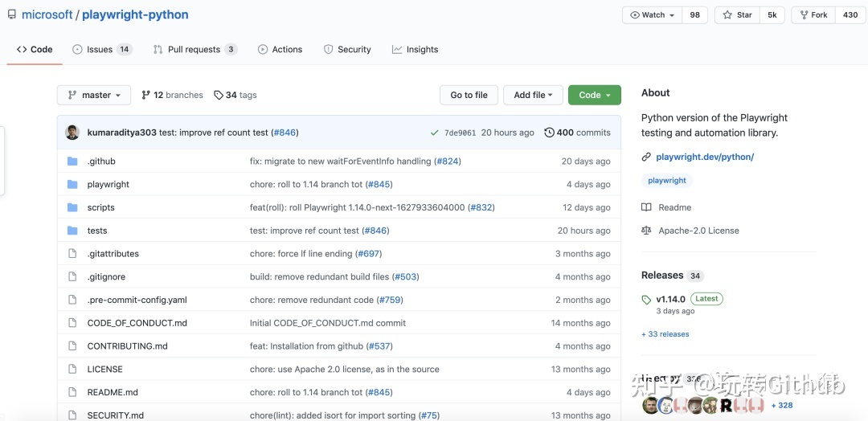This screenshot has height=421, width=868.
Task: Open pull request #832 link
Action: tap(481, 207)
